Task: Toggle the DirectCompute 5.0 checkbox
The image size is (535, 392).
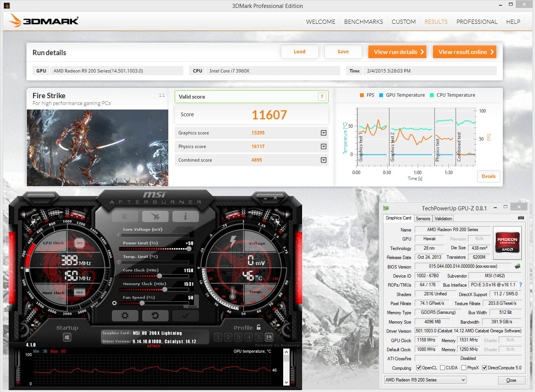Action: tap(484, 368)
